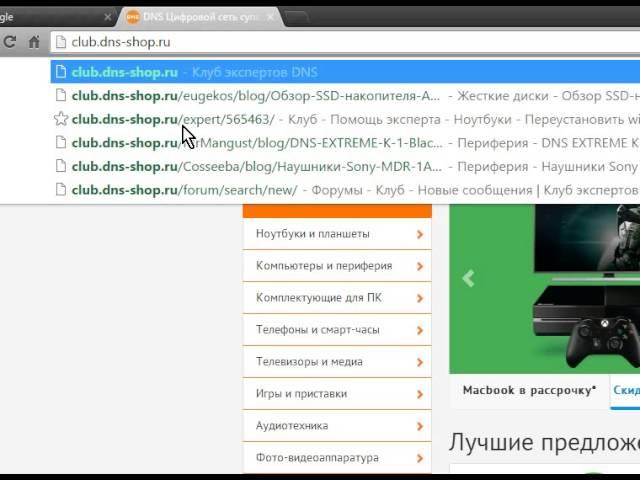This screenshot has width=640, height=480.
Task: Expand arrow next to Фото-видеоаппаратура
Action: pyautogui.click(x=420, y=458)
